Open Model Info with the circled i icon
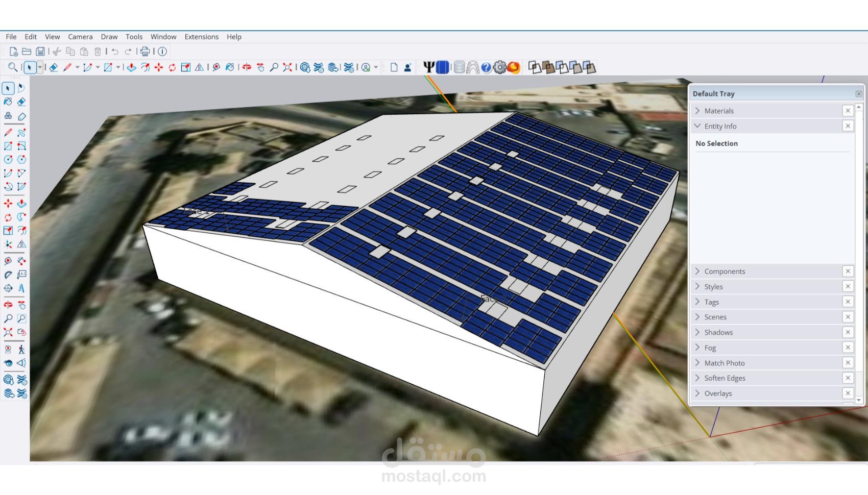Image resolution: width=868 pixels, height=495 pixels. [162, 52]
